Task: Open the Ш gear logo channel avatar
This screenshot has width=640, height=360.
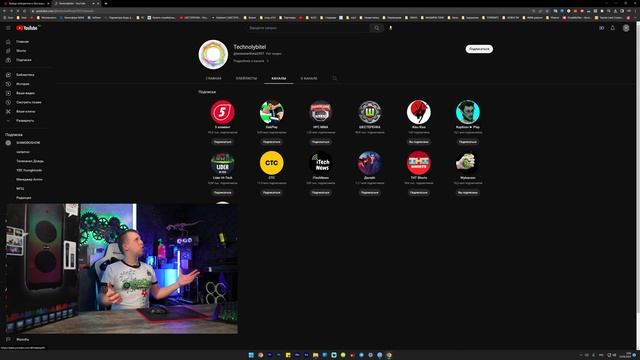Action: pyautogui.click(x=369, y=112)
